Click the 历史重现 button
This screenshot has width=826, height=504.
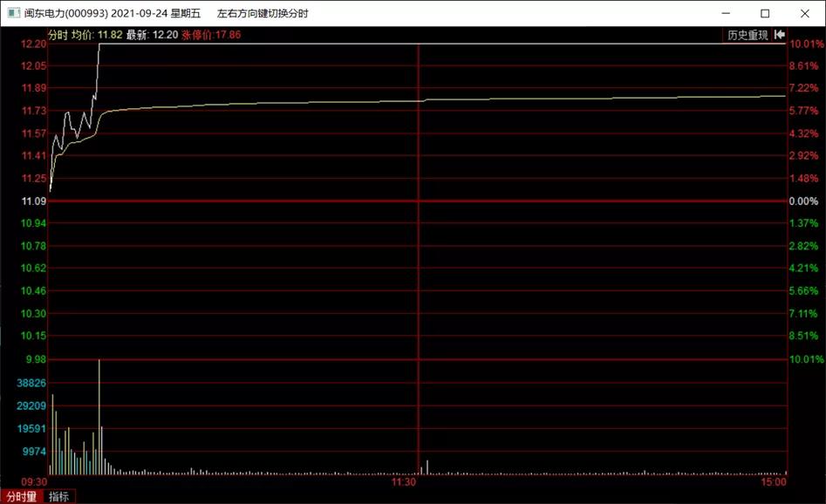747,35
